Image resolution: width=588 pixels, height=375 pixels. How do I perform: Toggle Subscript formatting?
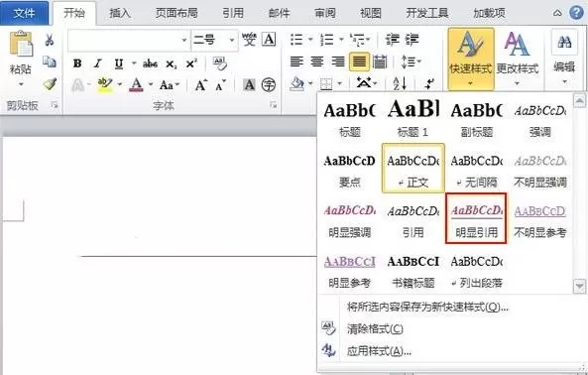point(171,64)
